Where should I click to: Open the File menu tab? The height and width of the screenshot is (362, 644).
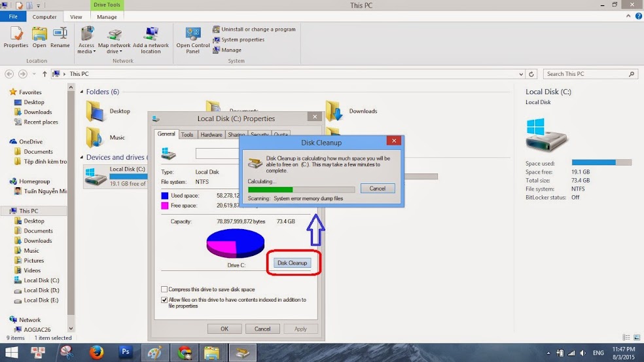(13, 16)
